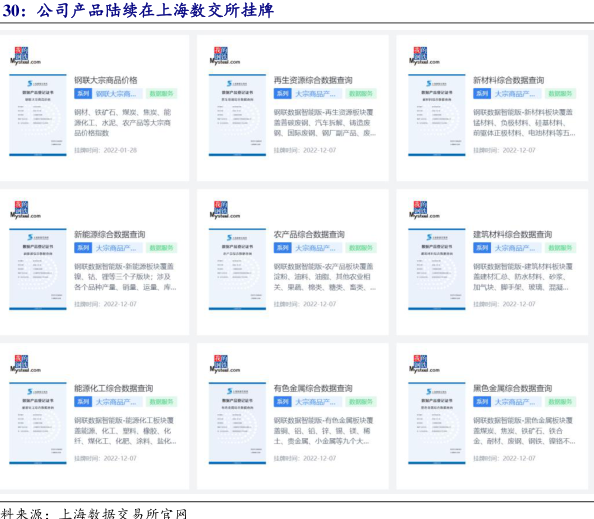Viewport: 594px width, 519px height.
Task: Open the 农产品综合数据查询 product title
Action: coord(309,234)
